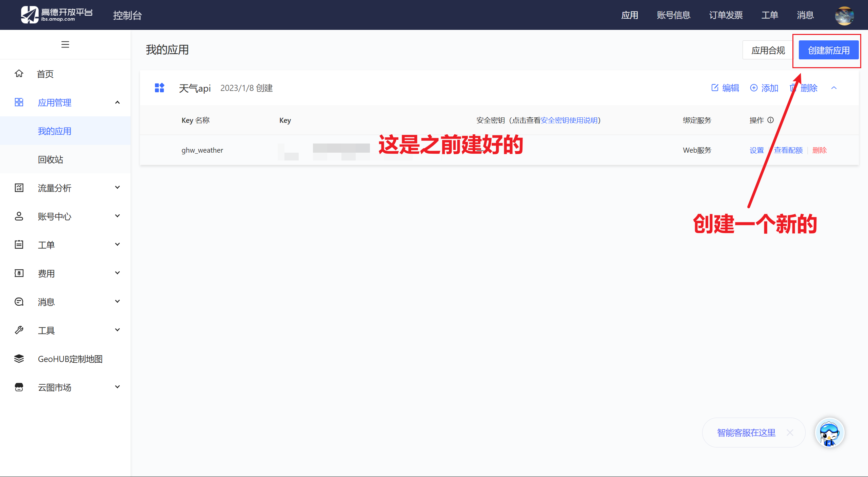Click the info icon beside 操作 column
Viewport: 868px width, 477px height.
click(771, 120)
